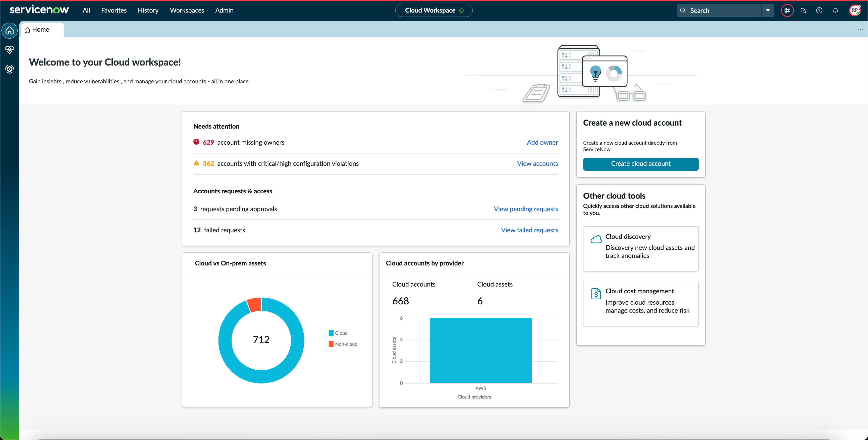
Task: Open the help question mark icon
Action: pyautogui.click(x=819, y=11)
